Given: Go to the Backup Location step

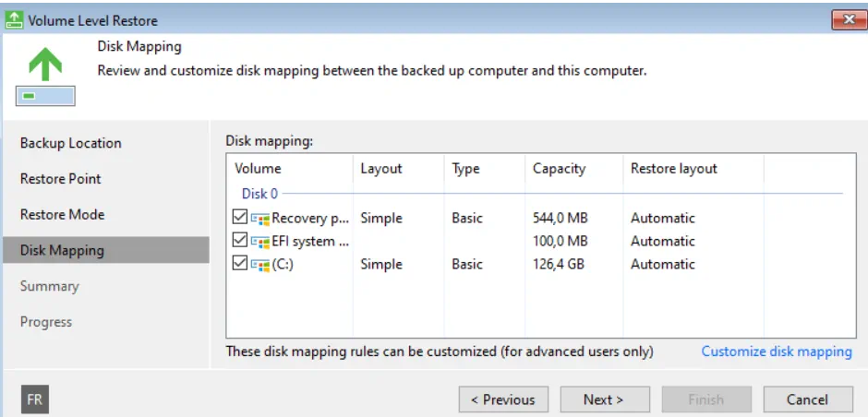Looking at the screenshot, I should [71, 143].
